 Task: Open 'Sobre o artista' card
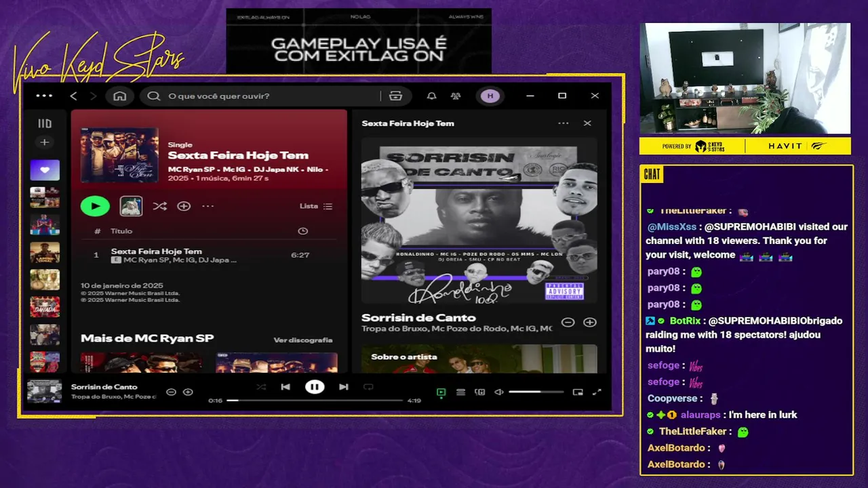click(479, 359)
